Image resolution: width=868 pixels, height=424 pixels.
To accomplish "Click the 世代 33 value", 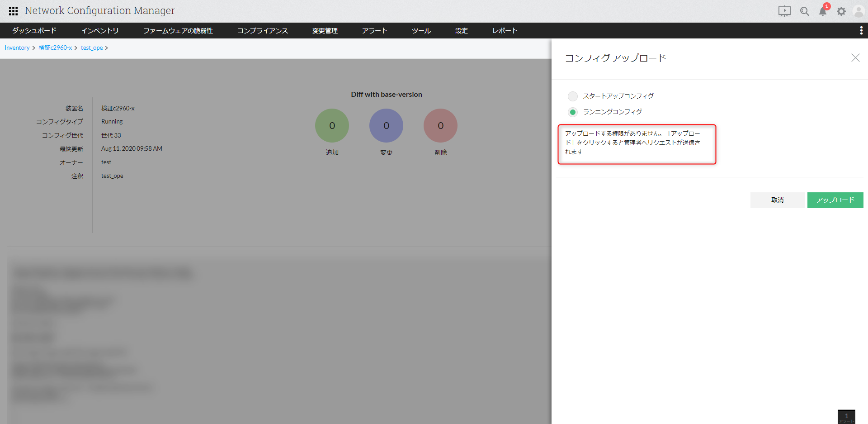I will click(111, 135).
